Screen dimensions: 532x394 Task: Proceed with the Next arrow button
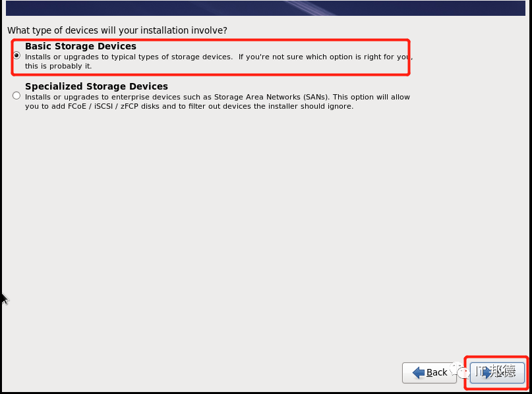coord(497,373)
